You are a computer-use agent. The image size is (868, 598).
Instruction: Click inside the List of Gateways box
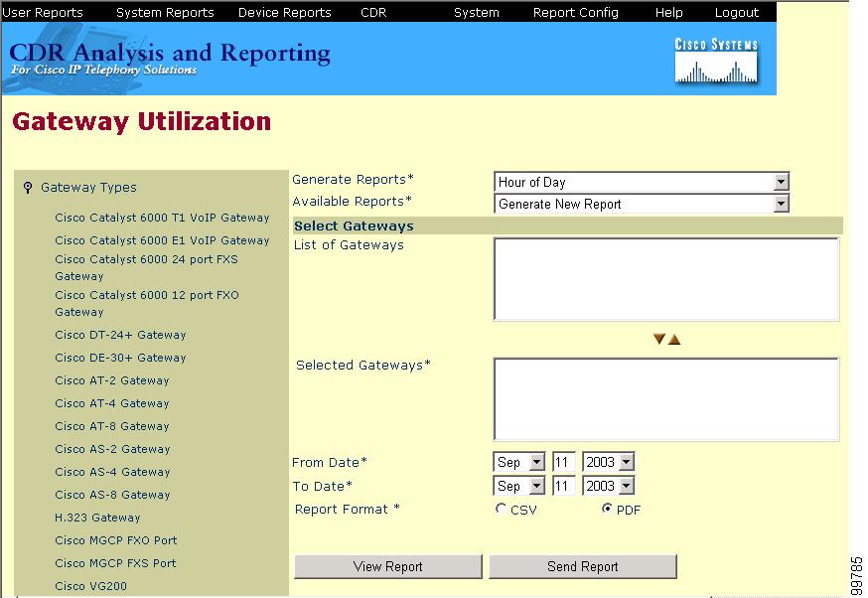click(666, 279)
